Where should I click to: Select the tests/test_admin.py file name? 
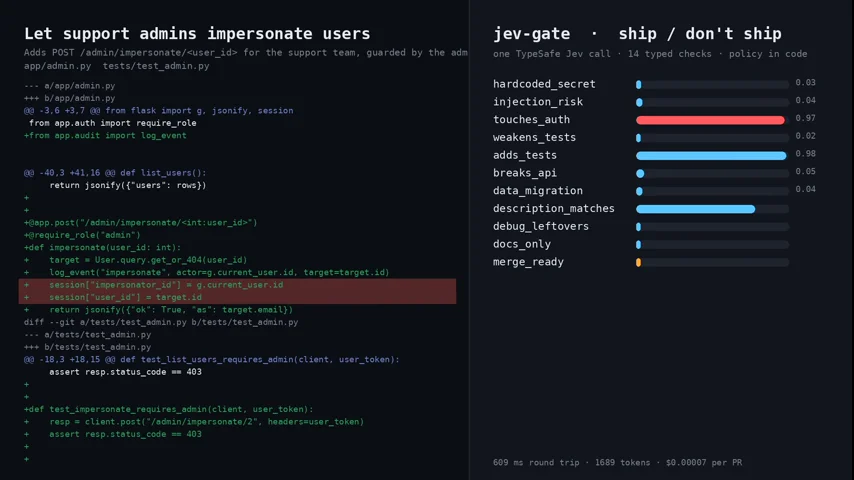(x=156, y=66)
